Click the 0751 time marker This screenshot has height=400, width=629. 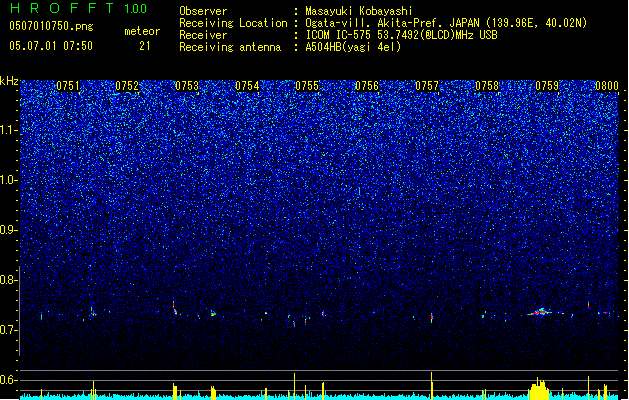coord(68,86)
